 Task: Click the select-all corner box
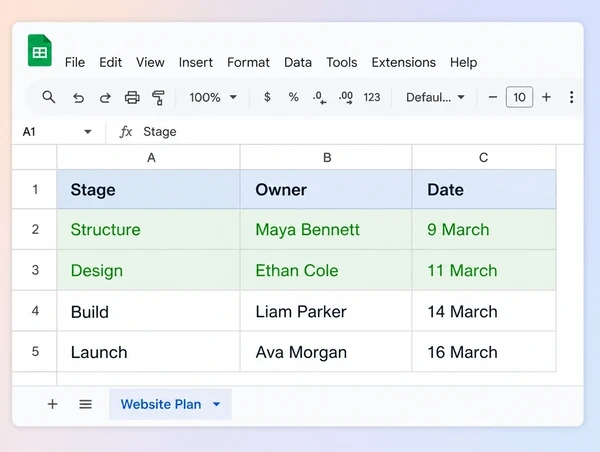34,157
